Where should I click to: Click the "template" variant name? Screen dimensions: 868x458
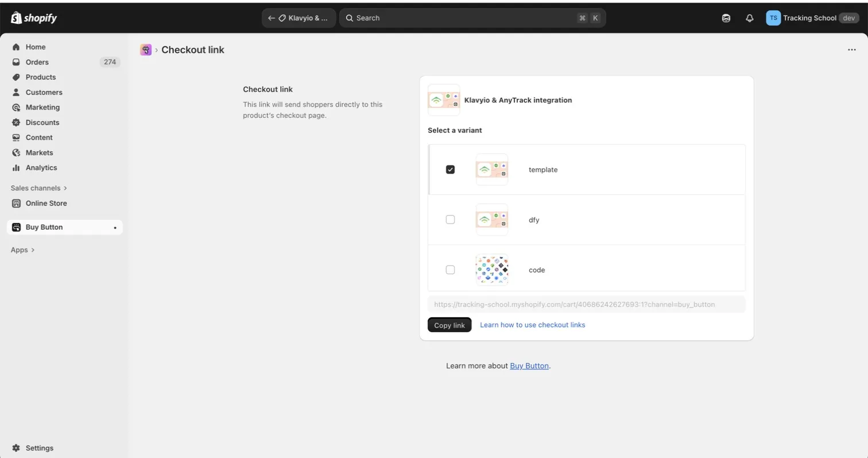coord(543,170)
